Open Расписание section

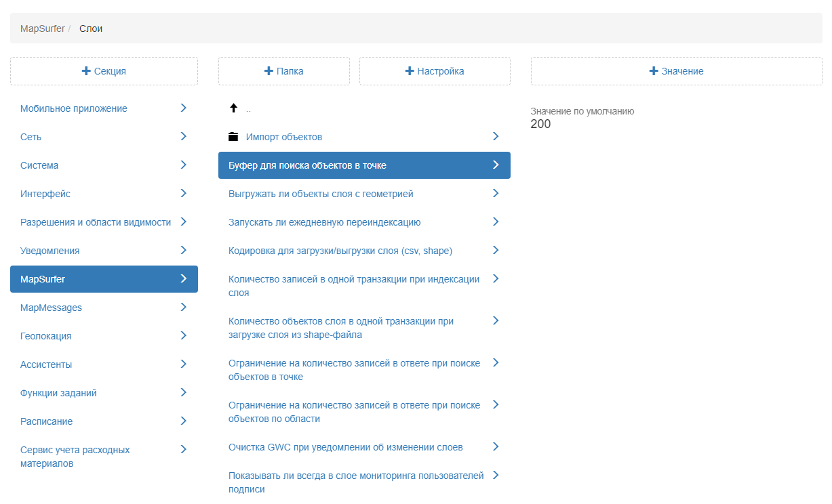point(104,421)
